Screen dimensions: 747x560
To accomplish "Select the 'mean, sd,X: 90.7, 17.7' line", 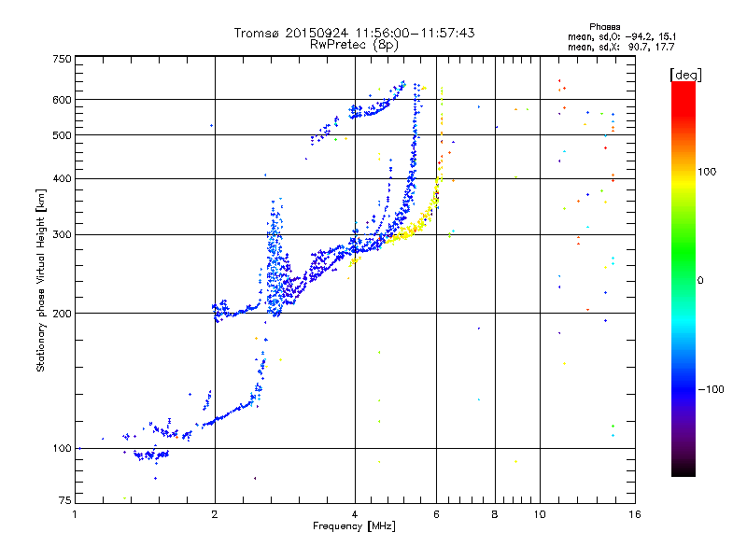I will (621, 47).
